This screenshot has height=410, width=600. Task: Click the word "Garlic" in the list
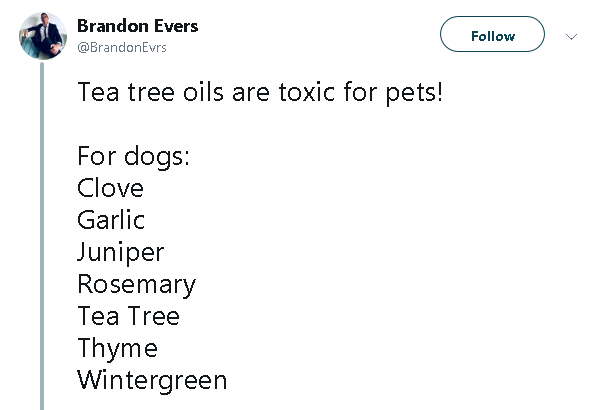pos(111,221)
